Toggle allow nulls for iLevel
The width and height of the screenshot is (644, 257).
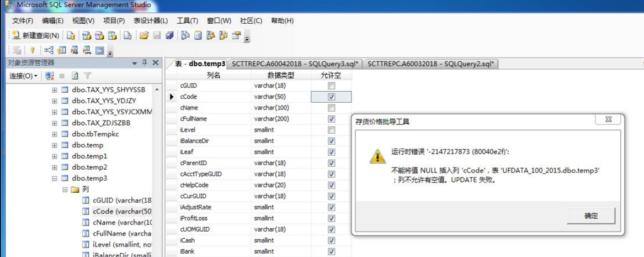click(332, 130)
